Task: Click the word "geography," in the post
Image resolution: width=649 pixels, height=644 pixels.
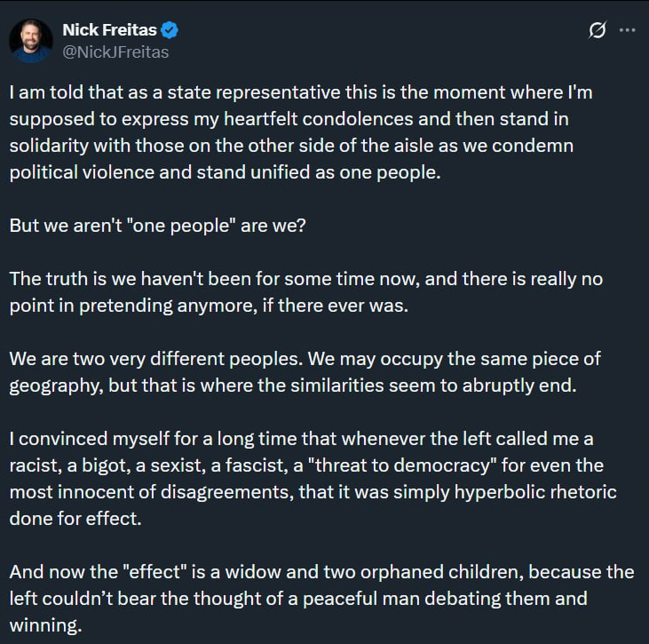Action: (x=56, y=386)
